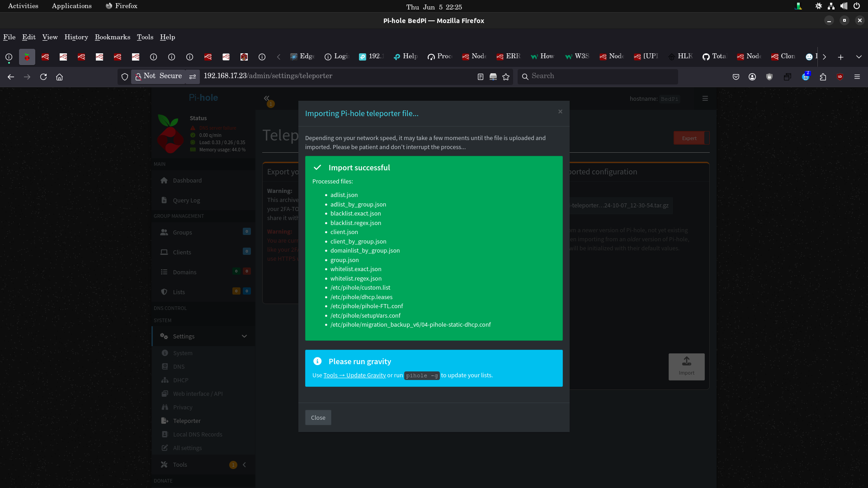Image resolution: width=868 pixels, height=488 pixels.
Task: Open System settings page
Action: coord(203,353)
